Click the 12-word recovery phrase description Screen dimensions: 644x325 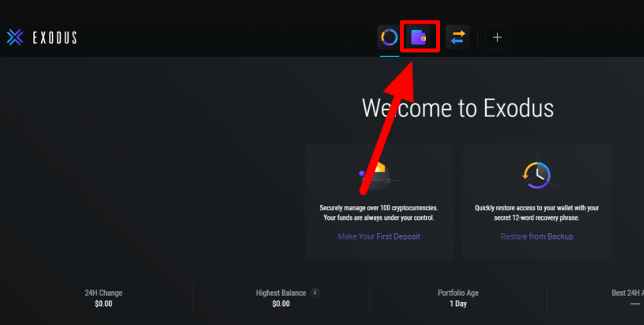point(537,213)
